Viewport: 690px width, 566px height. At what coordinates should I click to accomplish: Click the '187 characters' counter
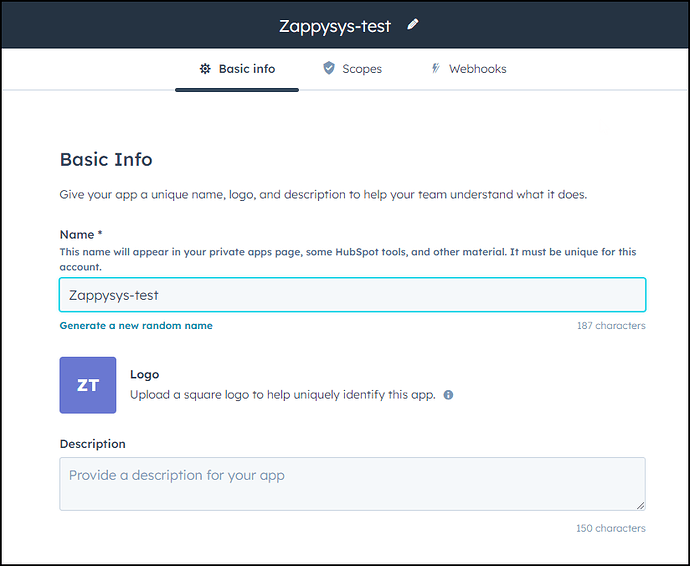pyautogui.click(x=611, y=326)
